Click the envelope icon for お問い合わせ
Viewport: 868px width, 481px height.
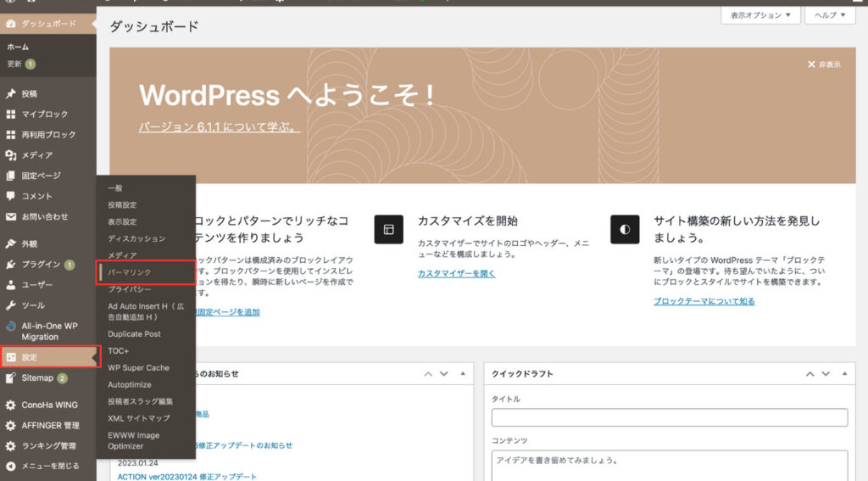click(10, 216)
